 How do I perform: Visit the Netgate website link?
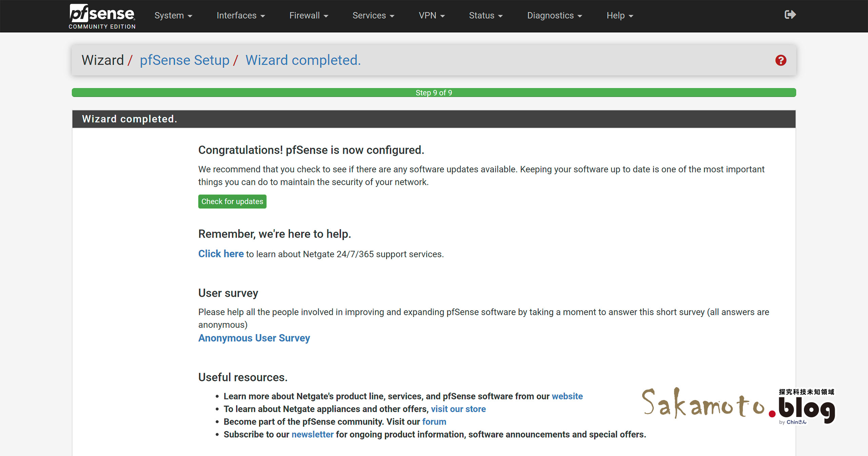pyautogui.click(x=567, y=396)
